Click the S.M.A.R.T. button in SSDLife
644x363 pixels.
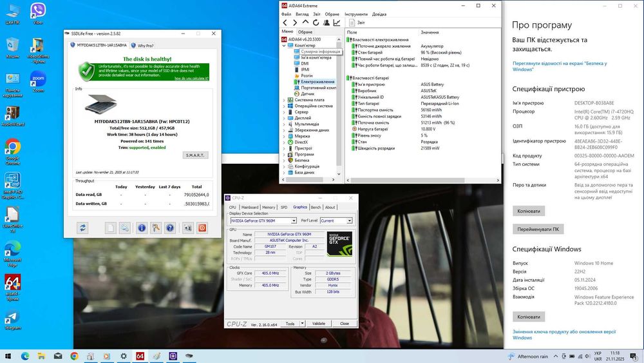click(196, 155)
